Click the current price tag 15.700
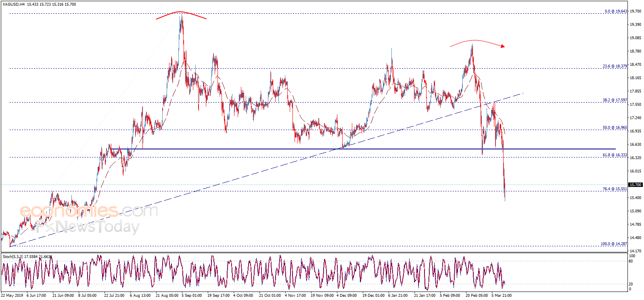 [636, 185]
